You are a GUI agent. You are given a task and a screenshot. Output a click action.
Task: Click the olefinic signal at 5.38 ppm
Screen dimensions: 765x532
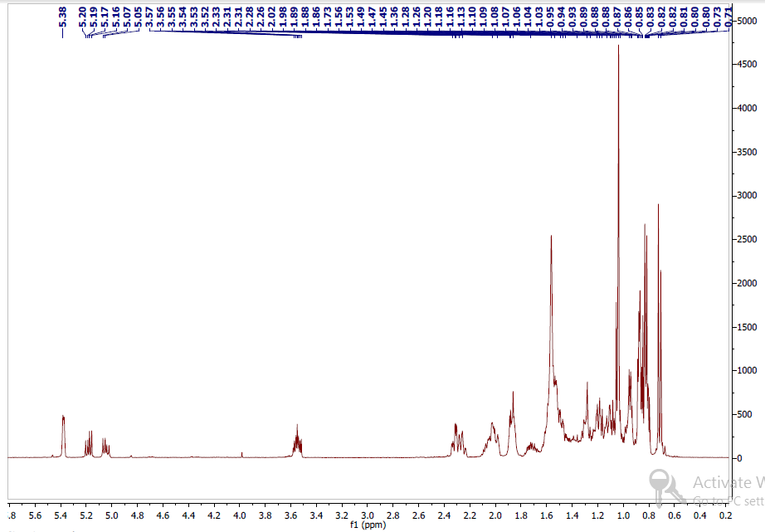pyautogui.click(x=63, y=436)
